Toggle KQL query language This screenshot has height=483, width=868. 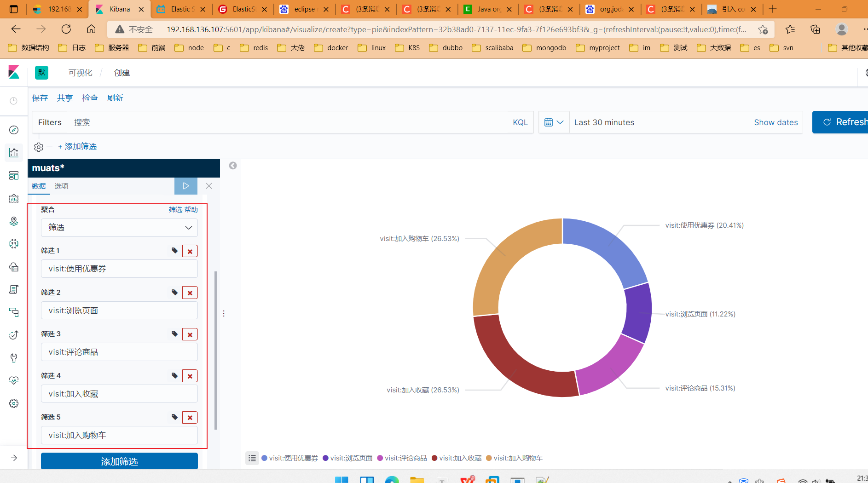coord(520,122)
